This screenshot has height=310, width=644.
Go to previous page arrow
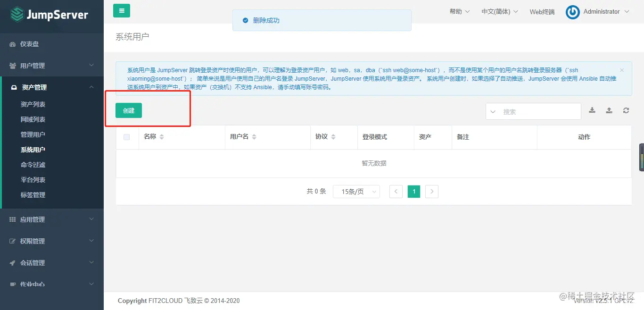[396, 192]
